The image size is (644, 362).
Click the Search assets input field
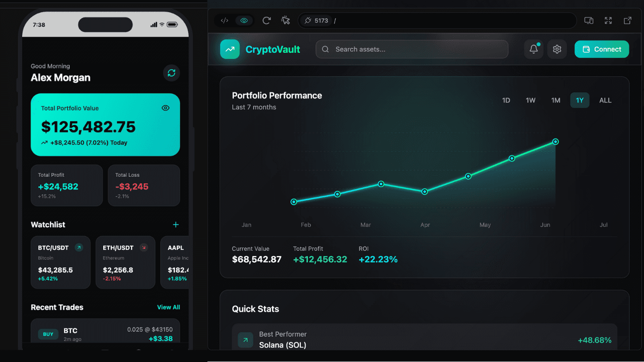tap(412, 49)
